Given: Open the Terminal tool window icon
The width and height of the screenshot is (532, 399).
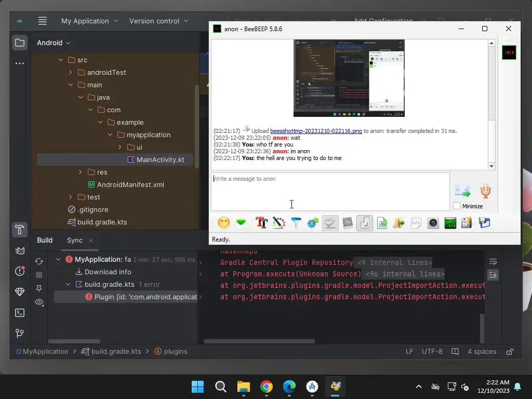Looking at the screenshot, I should (x=20, y=312).
